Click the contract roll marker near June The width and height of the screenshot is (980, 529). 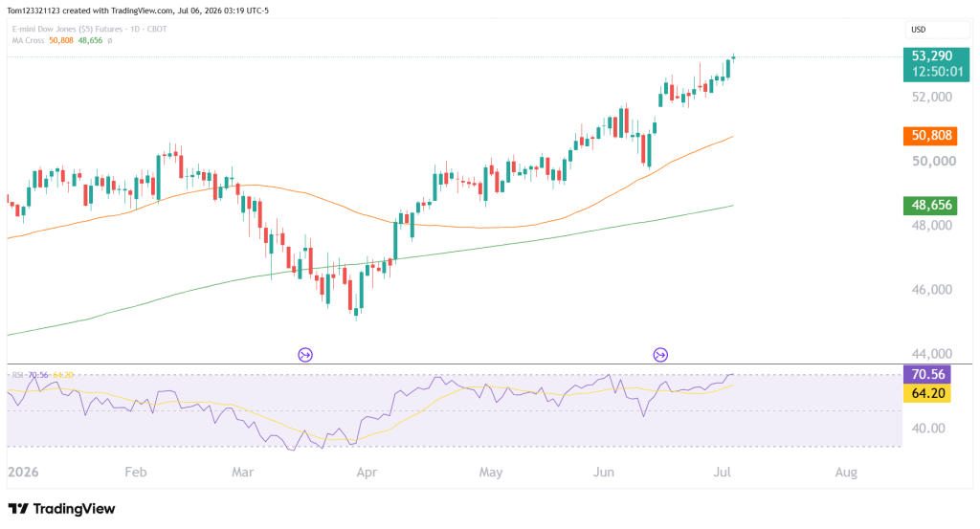(x=660, y=355)
